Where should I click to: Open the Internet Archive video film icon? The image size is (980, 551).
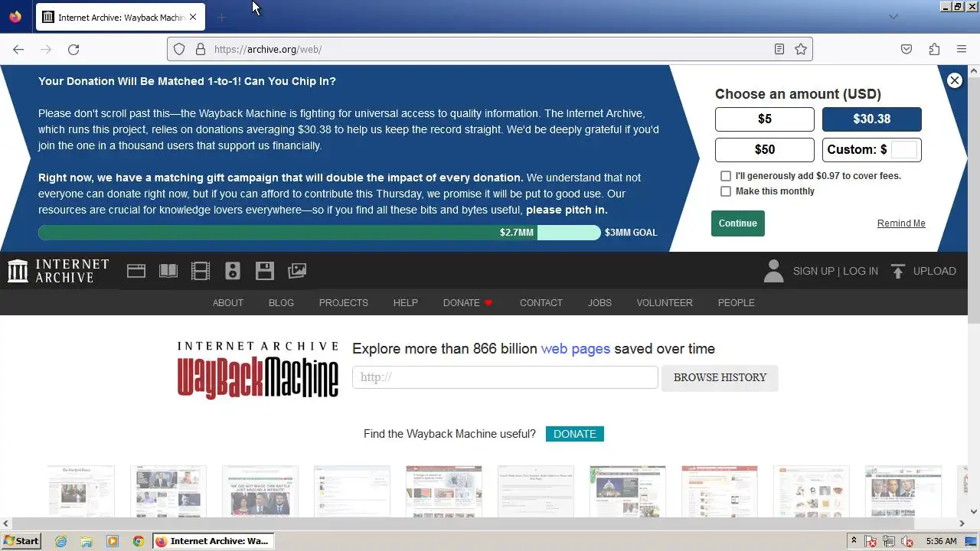tap(201, 271)
